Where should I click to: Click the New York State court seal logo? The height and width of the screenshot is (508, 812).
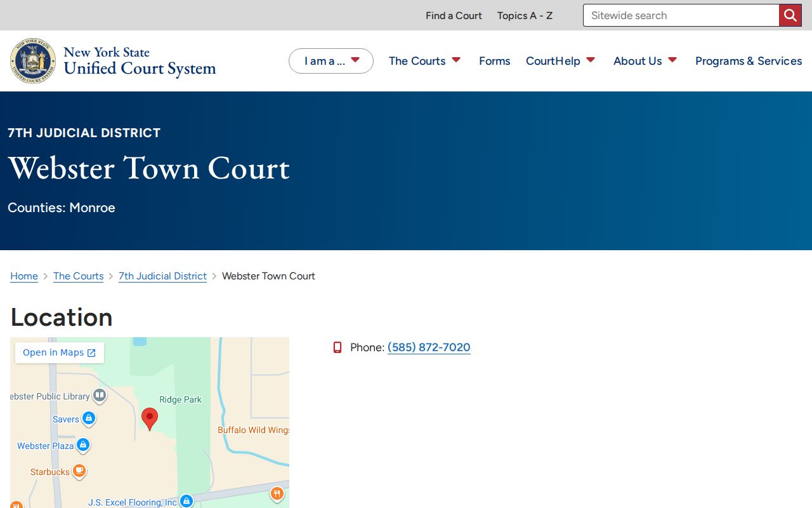click(x=33, y=61)
